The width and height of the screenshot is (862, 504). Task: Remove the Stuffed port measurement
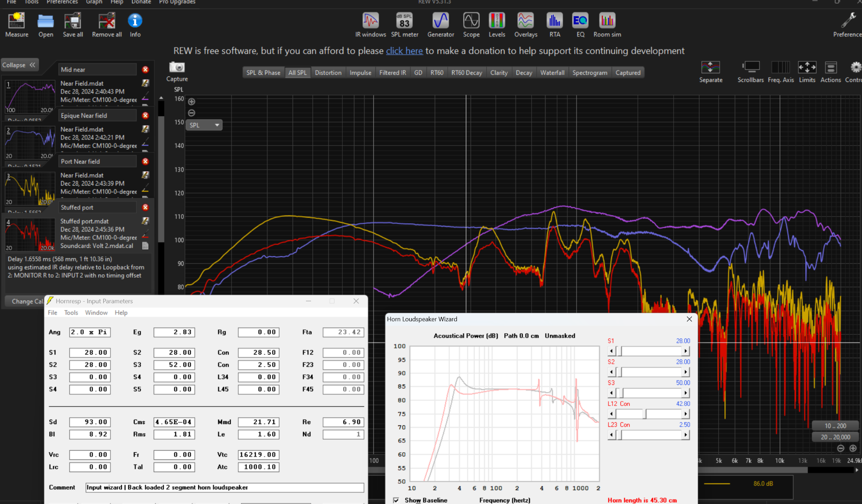coord(145,207)
